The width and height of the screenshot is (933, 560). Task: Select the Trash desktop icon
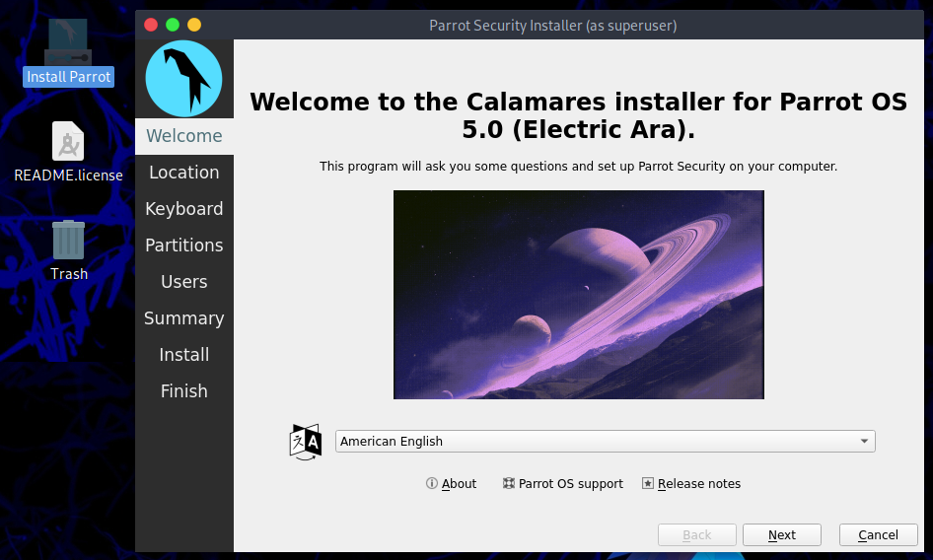pos(68,250)
